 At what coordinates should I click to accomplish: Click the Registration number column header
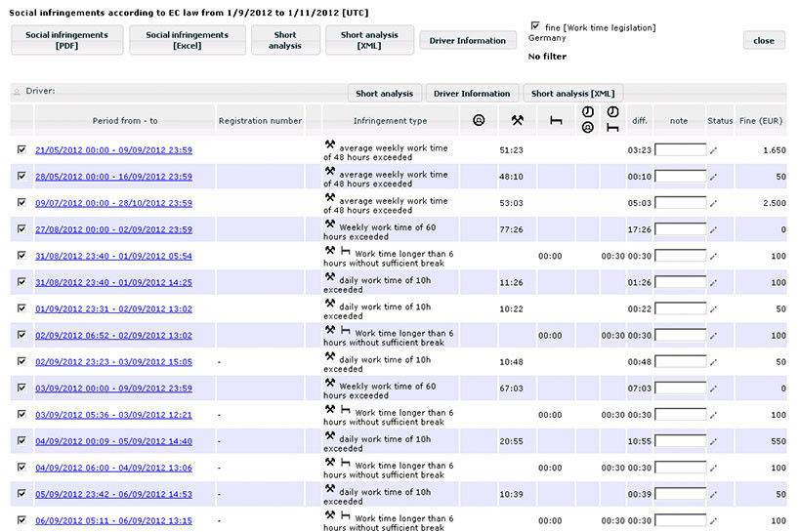(x=260, y=121)
